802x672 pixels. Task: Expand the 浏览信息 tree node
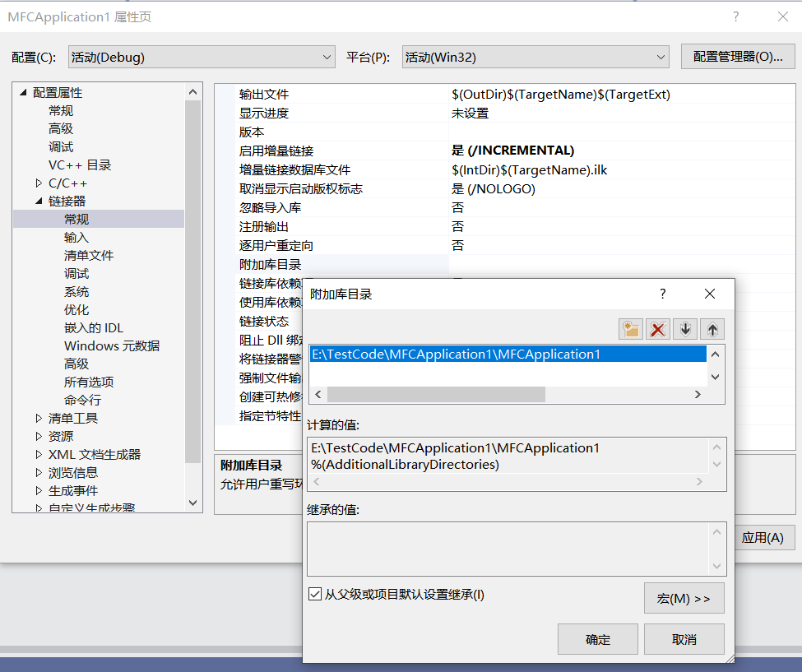[x=39, y=473]
